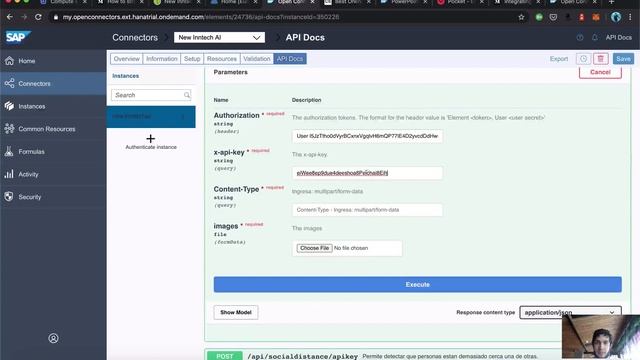This screenshot has width=640, height=360.
Task: Go back in browser
Action: click(x=9, y=17)
